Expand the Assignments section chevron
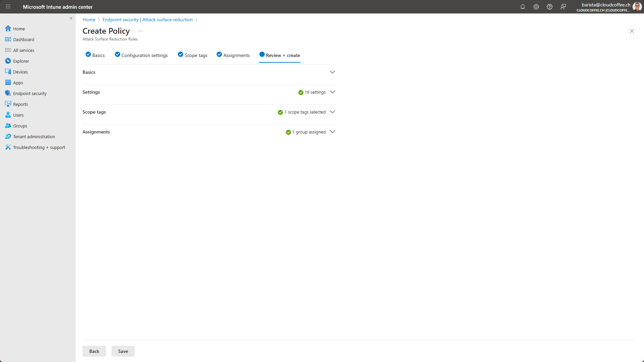644x362 pixels. click(x=332, y=132)
